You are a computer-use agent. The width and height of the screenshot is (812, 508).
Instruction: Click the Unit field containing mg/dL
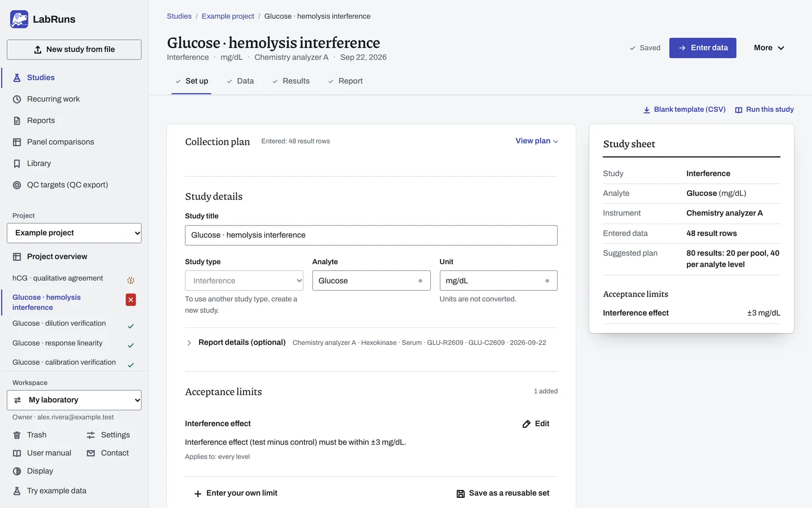(x=498, y=281)
